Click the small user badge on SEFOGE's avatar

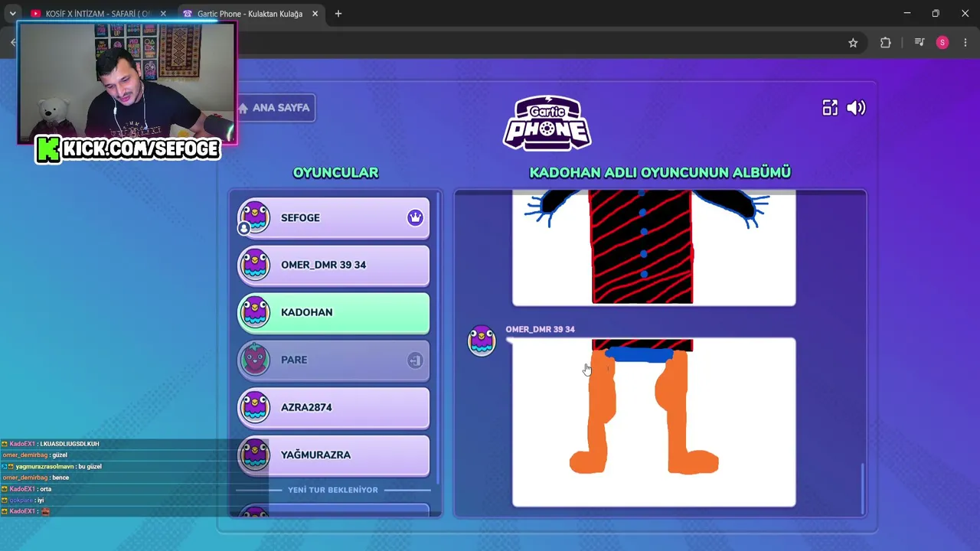click(244, 228)
